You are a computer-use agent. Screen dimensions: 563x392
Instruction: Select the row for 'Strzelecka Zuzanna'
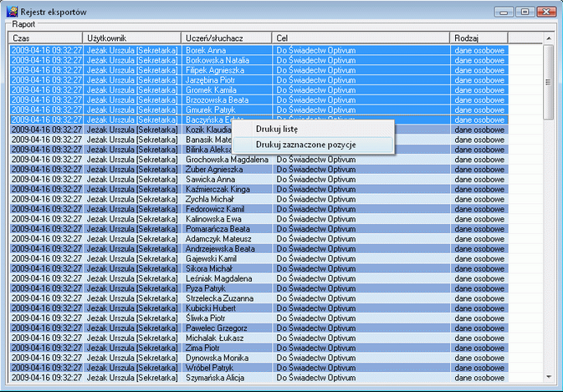point(258,298)
